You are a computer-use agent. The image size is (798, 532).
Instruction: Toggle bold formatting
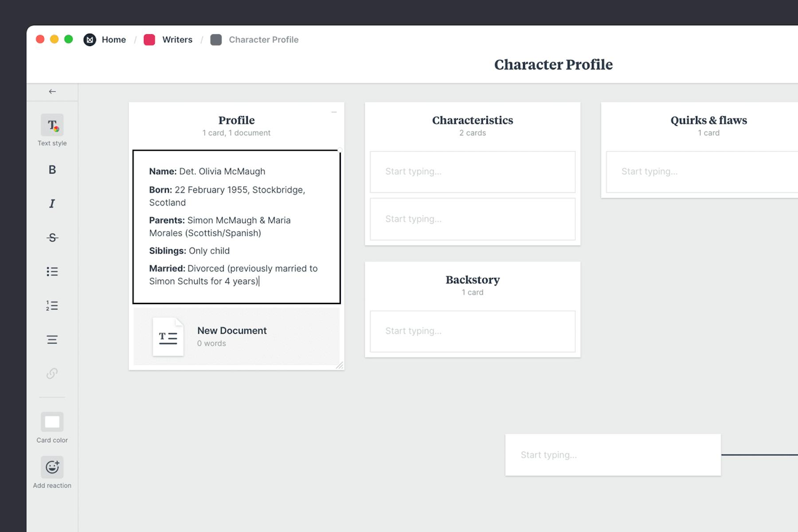tap(52, 170)
